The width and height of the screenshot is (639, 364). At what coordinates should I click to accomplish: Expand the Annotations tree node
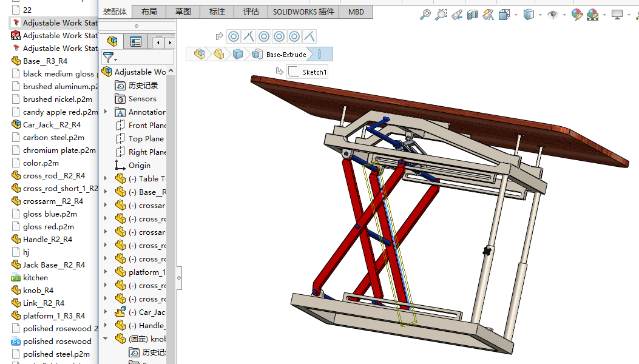pos(106,112)
